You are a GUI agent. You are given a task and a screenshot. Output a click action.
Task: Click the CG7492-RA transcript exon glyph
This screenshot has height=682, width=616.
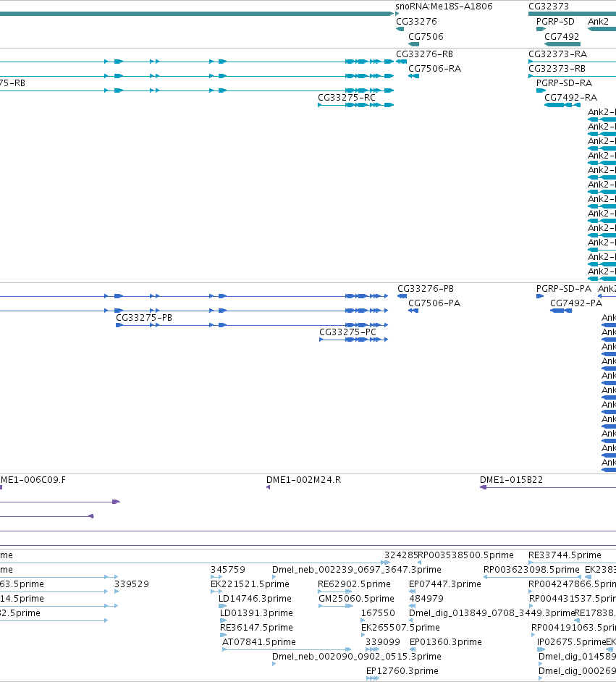562,105
